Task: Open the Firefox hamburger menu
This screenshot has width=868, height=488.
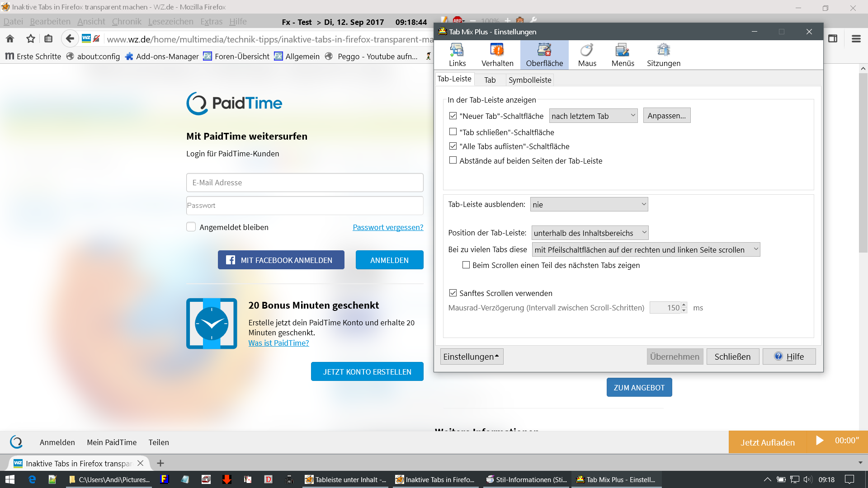Action: 856,39
